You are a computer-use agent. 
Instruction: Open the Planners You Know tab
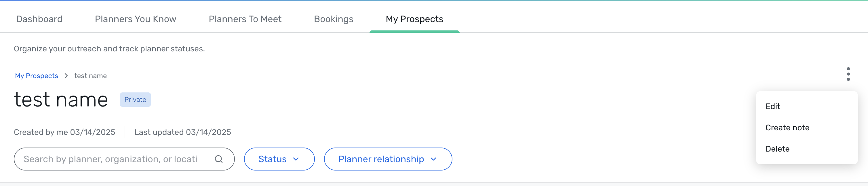[136, 19]
